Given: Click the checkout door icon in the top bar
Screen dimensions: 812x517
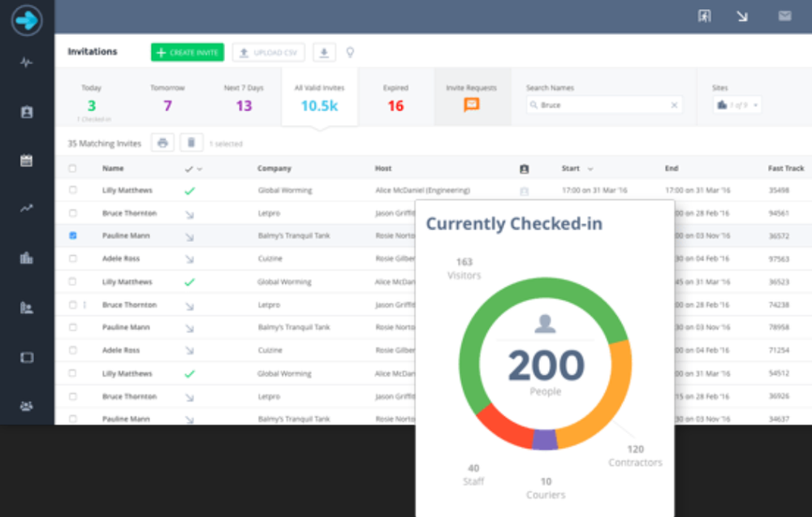Looking at the screenshot, I should pos(704,15).
